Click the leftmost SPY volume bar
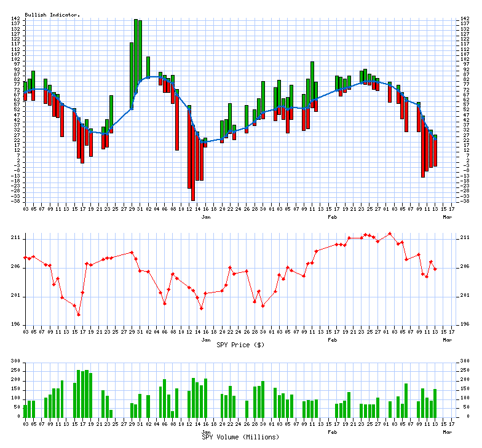 click(25, 411)
